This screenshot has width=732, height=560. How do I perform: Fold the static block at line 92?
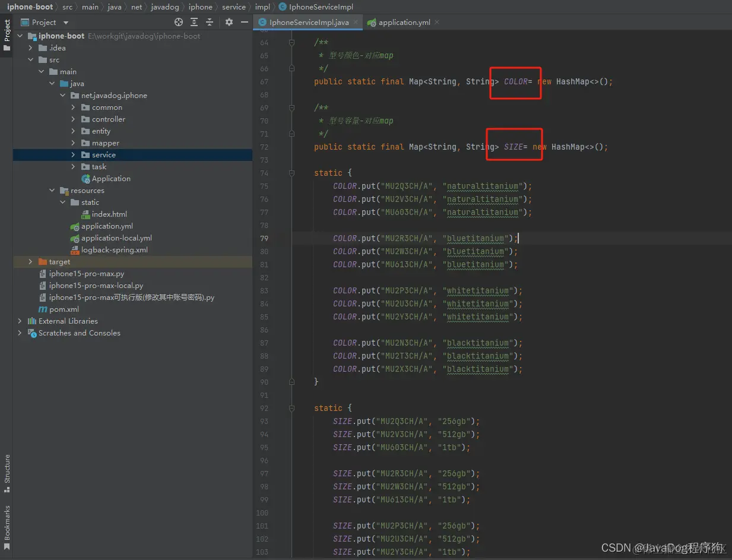click(x=291, y=409)
